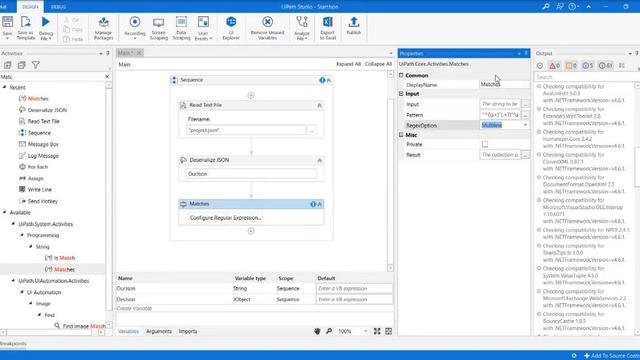Click the Activities panel filter icon
Screen dimensions: 640x360
[36, 65]
